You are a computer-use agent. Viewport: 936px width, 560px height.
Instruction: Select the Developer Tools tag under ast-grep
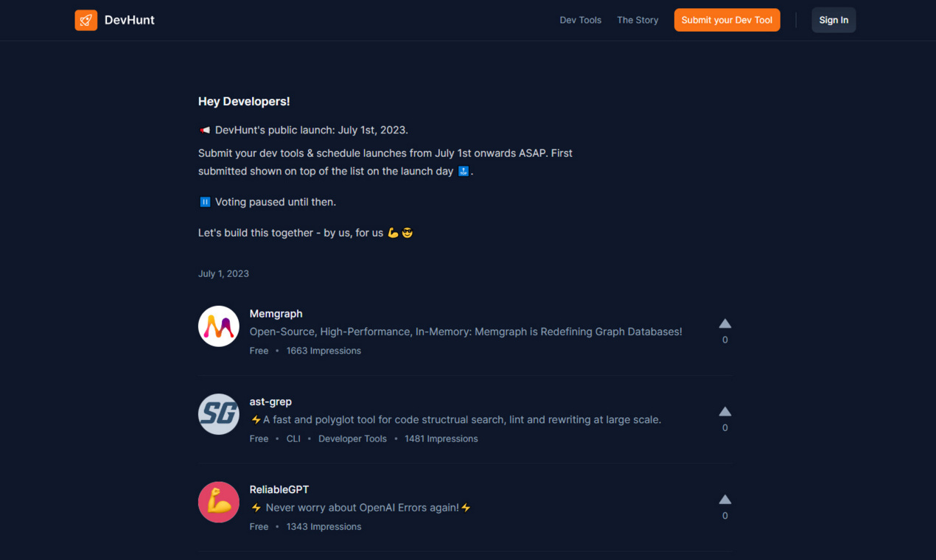click(x=352, y=438)
